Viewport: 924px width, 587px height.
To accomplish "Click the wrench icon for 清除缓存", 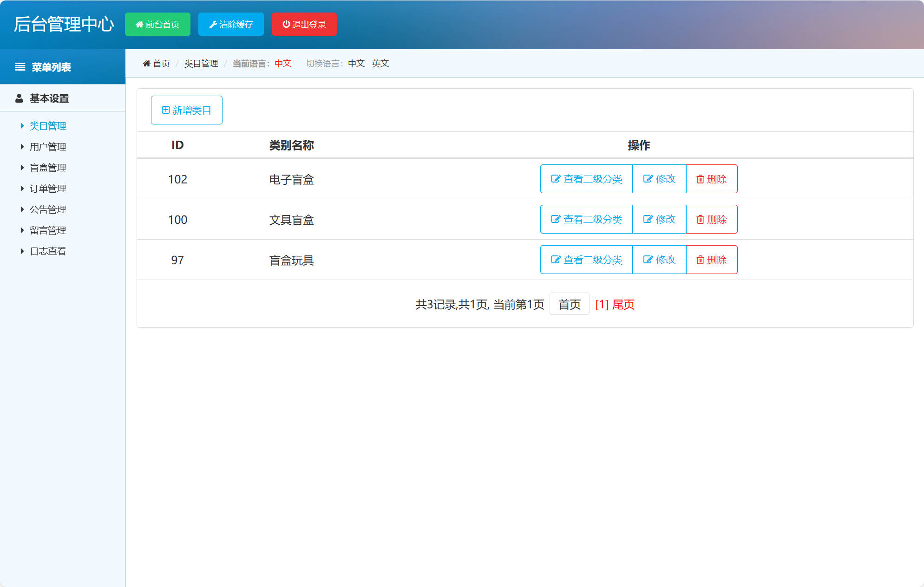I will tap(213, 24).
